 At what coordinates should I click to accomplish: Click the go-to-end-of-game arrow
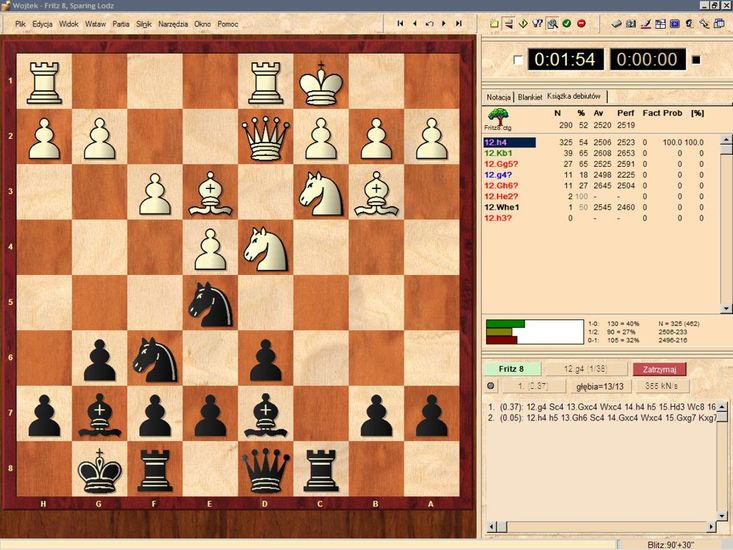click(458, 22)
